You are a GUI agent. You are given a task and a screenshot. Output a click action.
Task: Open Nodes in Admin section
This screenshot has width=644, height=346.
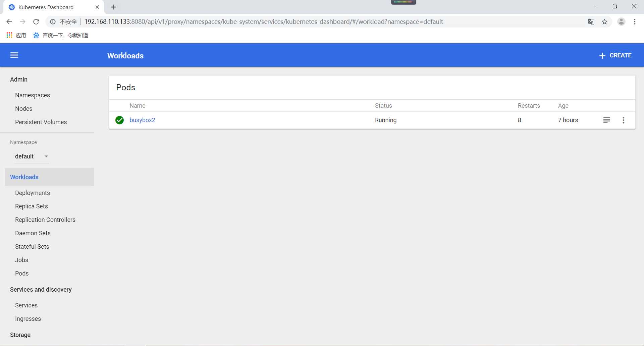(23, 109)
